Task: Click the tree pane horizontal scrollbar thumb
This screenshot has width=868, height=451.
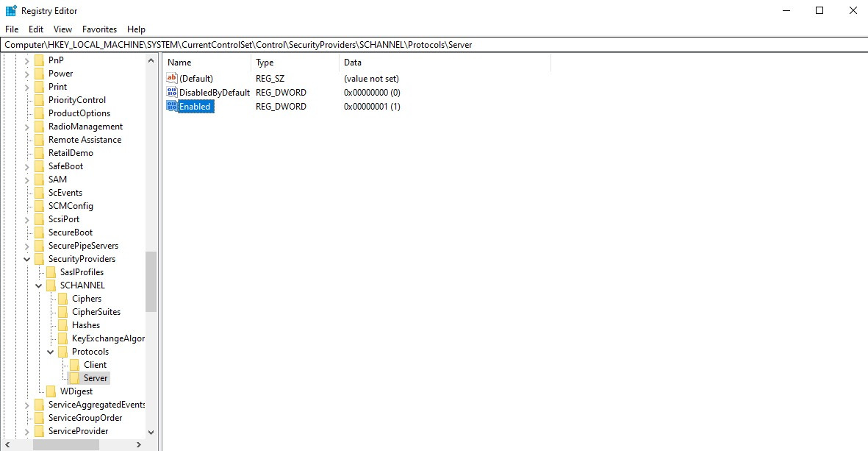Action: [66, 445]
